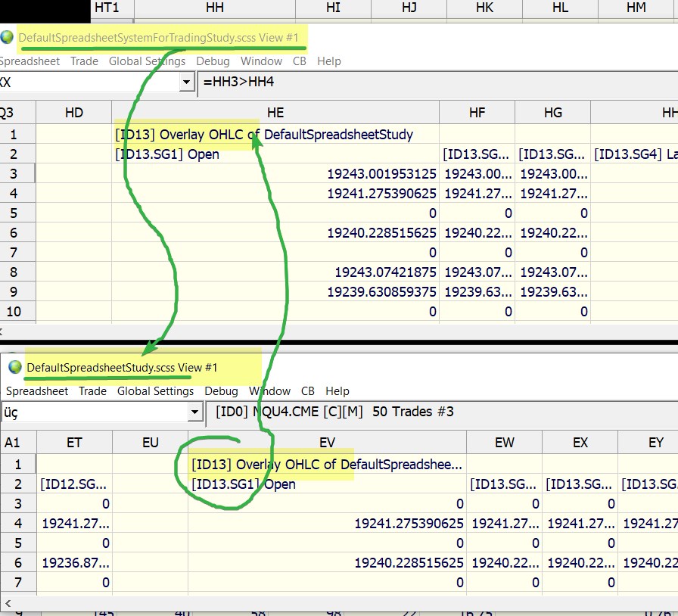Click title 'DefaultSpreadsheetStudy.scss View #1'
The image size is (678, 616).
122,368
